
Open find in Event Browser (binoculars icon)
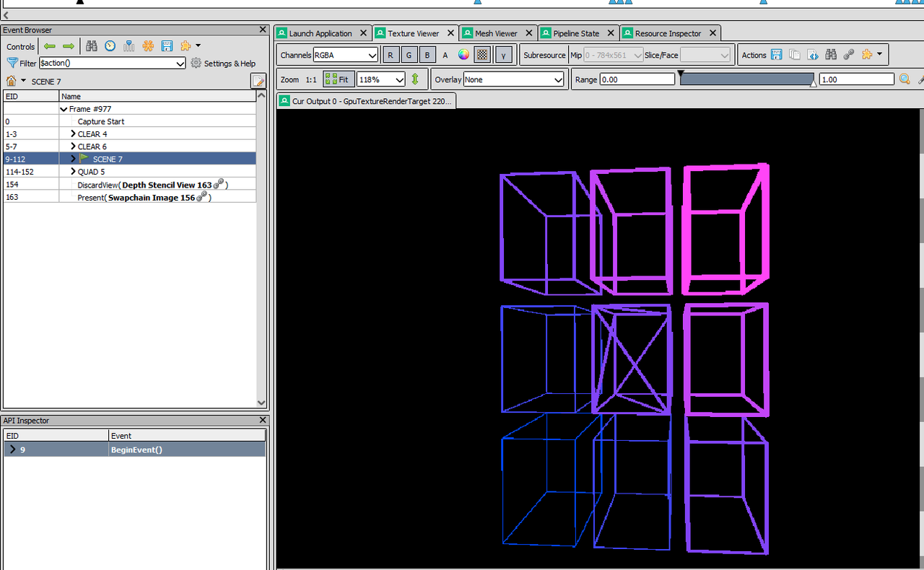tap(92, 46)
